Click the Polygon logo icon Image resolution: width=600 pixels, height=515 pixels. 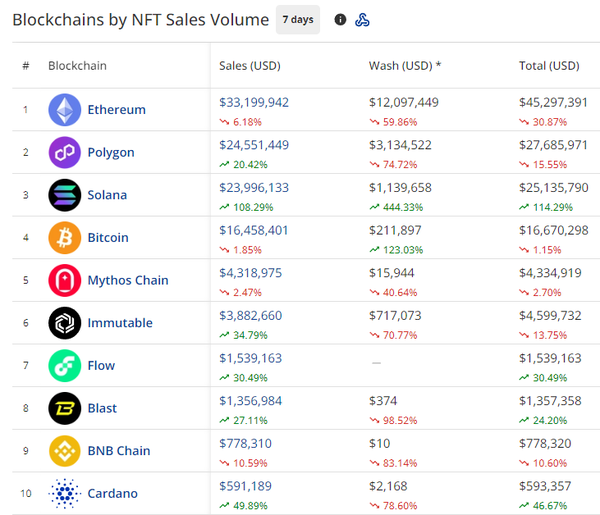coord(65,153)
